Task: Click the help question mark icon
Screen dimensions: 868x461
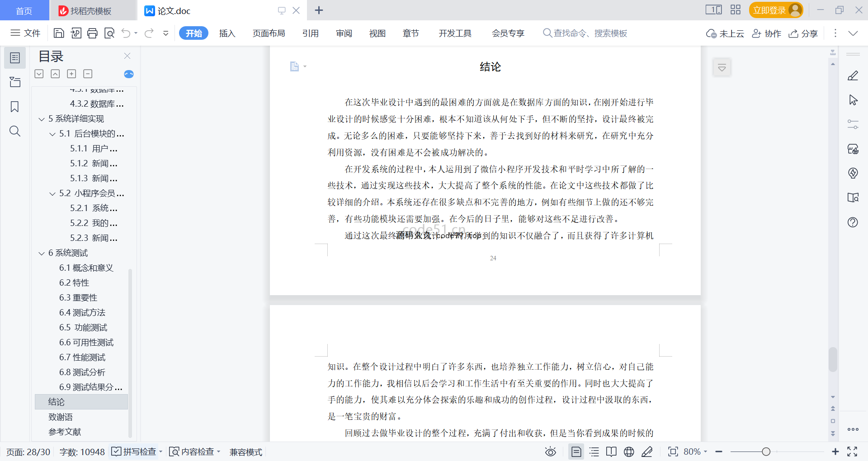Action: [x=853, y=222]
